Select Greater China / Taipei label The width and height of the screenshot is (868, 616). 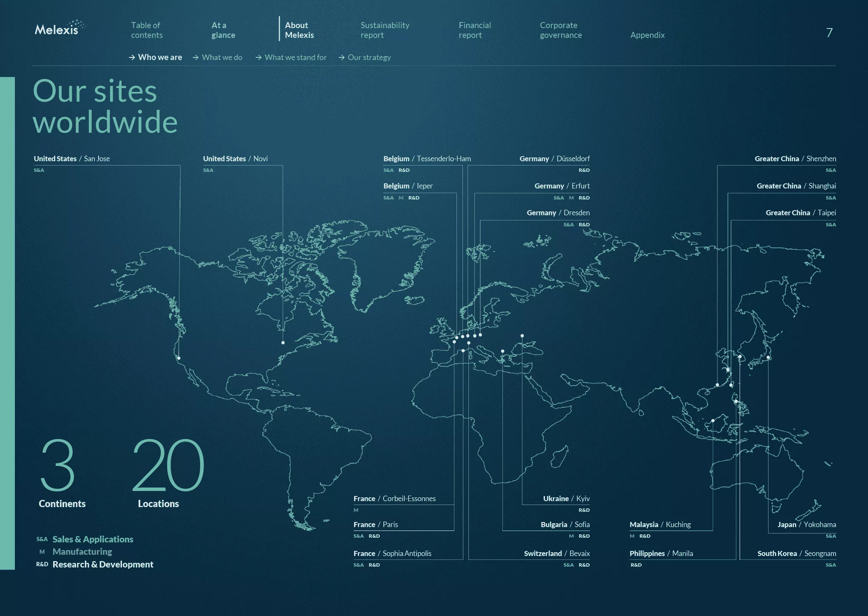click(801, 213)
